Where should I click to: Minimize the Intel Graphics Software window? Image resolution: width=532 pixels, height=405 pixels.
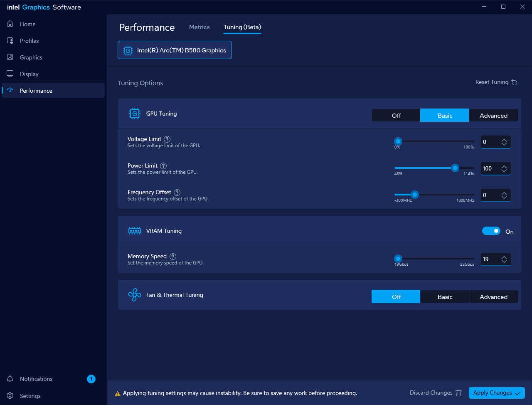point(484,7)
